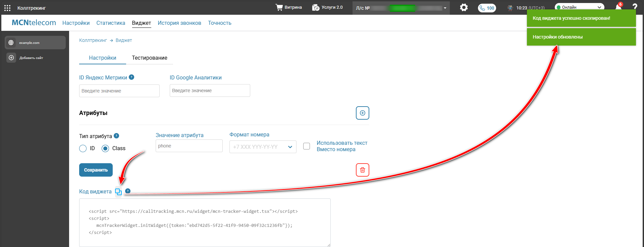Dismiss the Код виджета успешно скопирован notification
644x247 pixels.
click(x=581, y=18)
